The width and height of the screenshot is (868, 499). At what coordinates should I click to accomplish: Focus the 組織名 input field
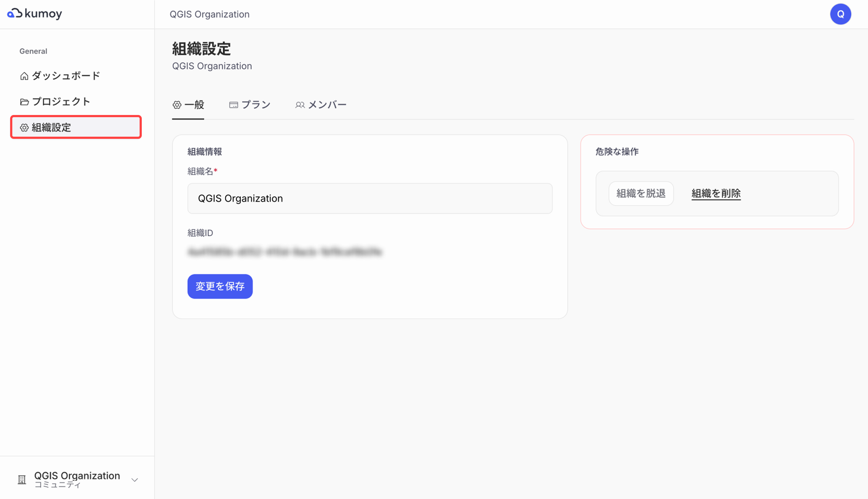(370, 199)
